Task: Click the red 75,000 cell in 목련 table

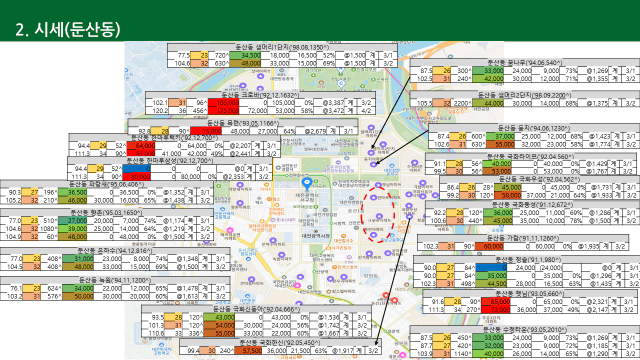Action: 206,131
